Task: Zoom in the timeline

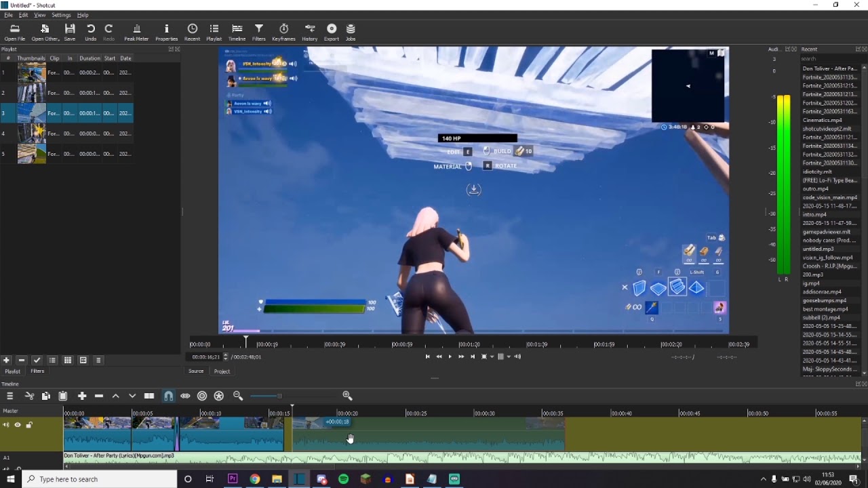Action: pyautogui.click(x=347, y=396)
